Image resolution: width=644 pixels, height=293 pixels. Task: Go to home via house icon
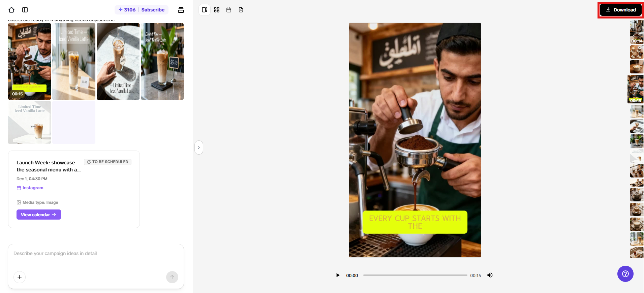point(11,10)
